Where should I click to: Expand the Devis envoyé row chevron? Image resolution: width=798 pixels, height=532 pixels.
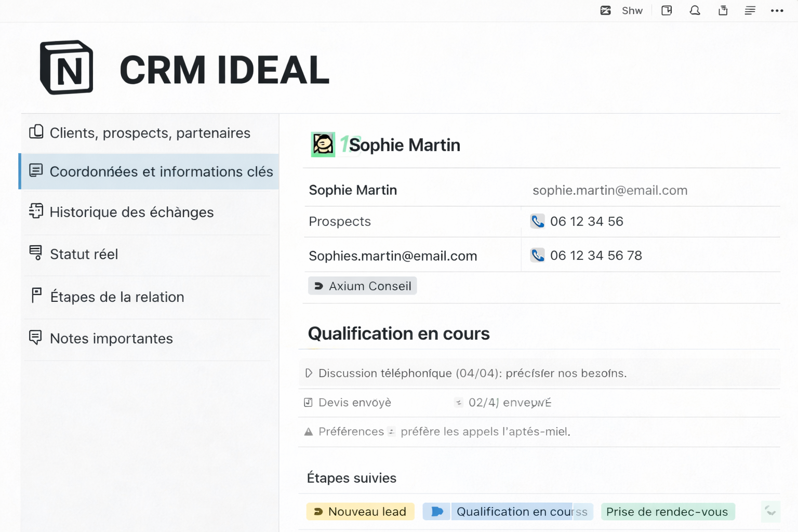459,402
